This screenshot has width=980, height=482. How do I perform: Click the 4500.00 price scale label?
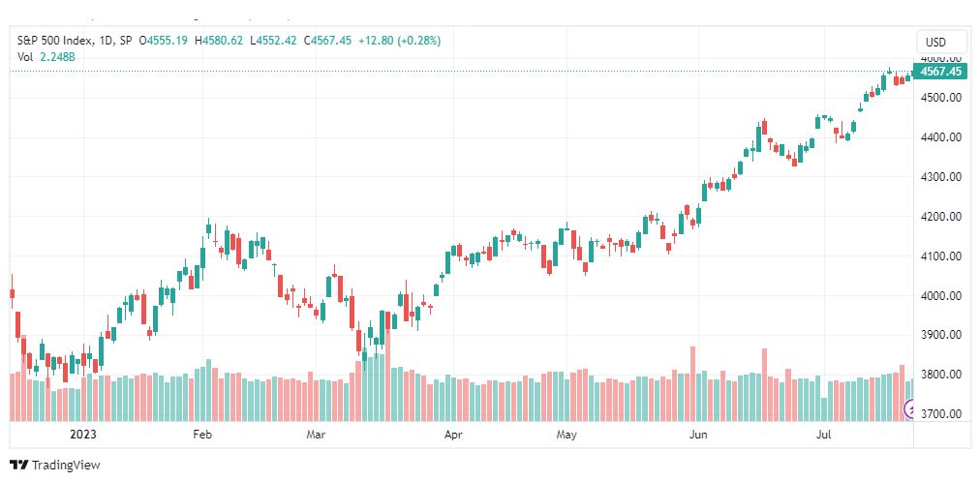click(940, 98)
